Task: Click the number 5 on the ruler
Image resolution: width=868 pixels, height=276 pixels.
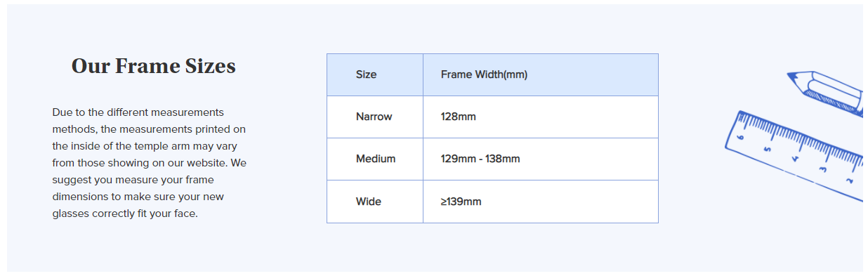Action: [x=768, y=148]
